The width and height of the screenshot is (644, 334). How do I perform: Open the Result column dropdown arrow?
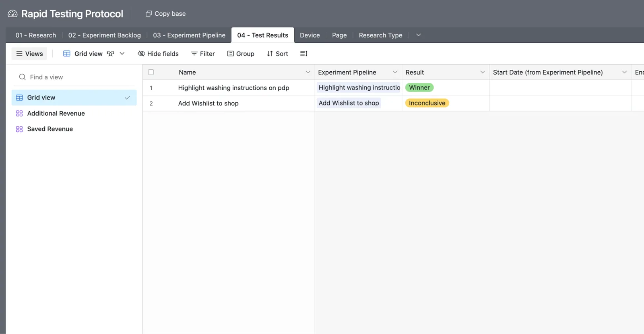(x=483, y=72)
